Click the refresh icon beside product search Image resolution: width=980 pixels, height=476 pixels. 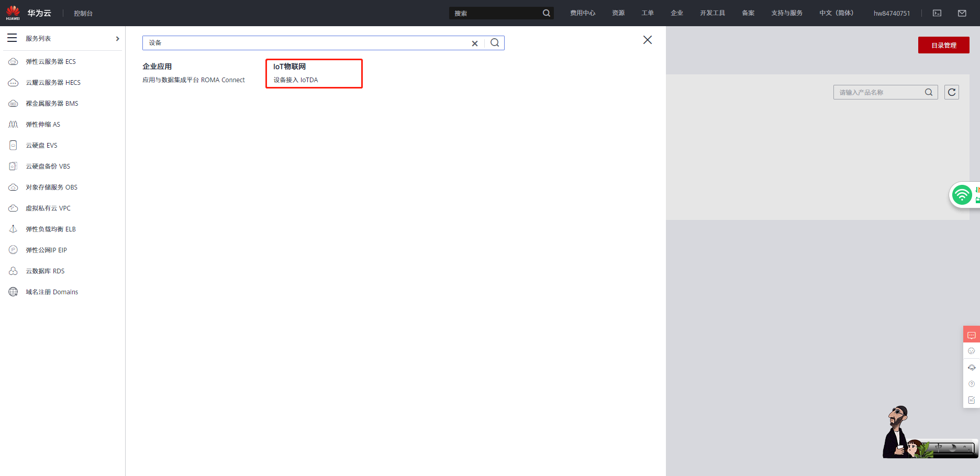pyautogui.click(x=952, y=92)
